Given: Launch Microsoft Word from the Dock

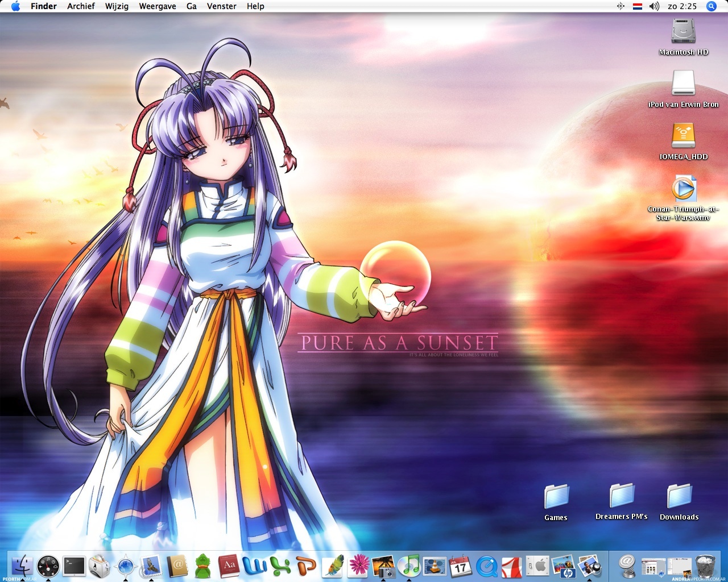Looking at the screenshot, I should pyautogui.click(x=255, y=566).
